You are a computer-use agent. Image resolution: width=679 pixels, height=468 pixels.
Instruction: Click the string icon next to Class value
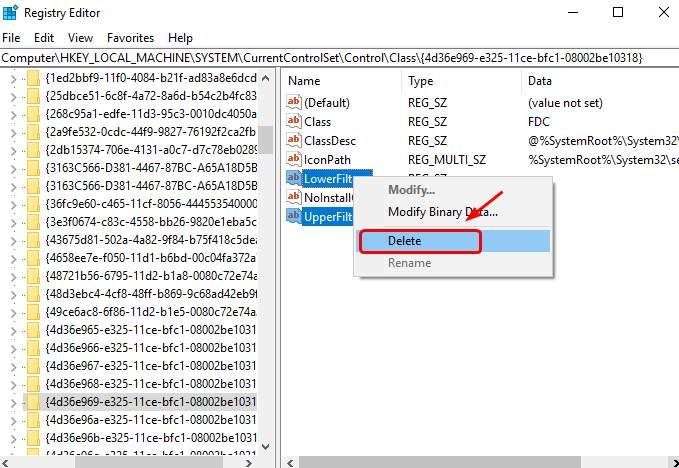294,121
